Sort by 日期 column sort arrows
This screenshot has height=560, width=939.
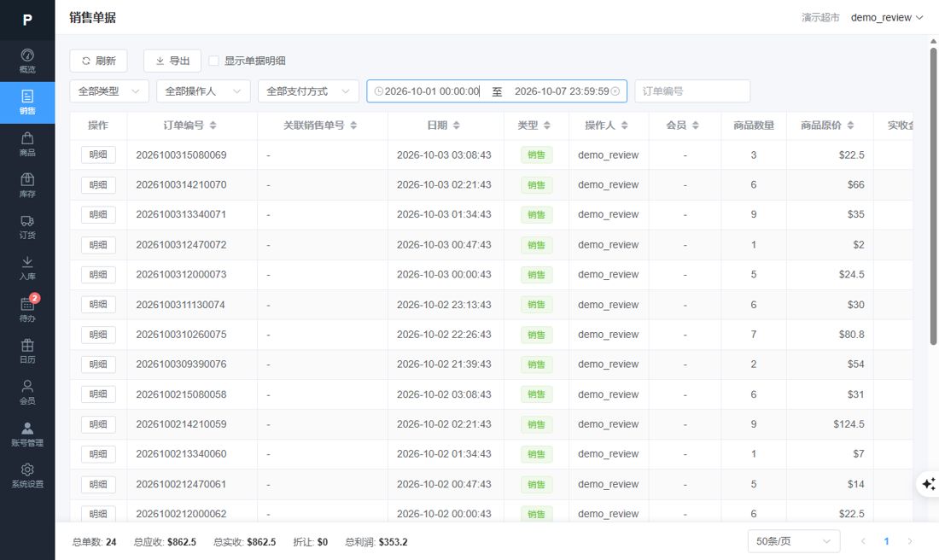click(x=457, y=125)
